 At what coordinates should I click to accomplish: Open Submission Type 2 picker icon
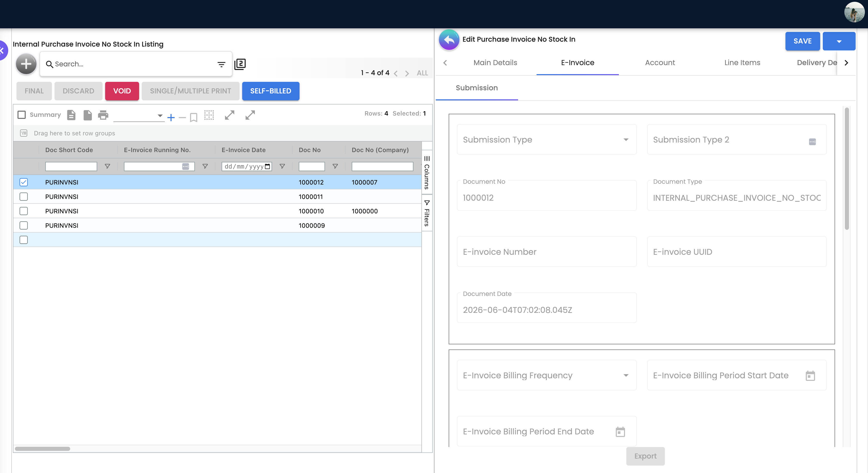(812, 142)
